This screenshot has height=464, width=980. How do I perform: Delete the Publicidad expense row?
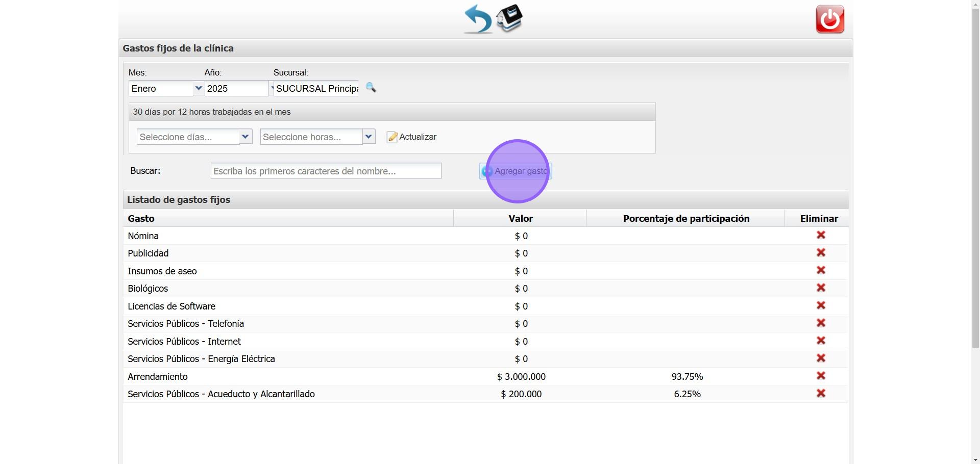pos(821,253)
